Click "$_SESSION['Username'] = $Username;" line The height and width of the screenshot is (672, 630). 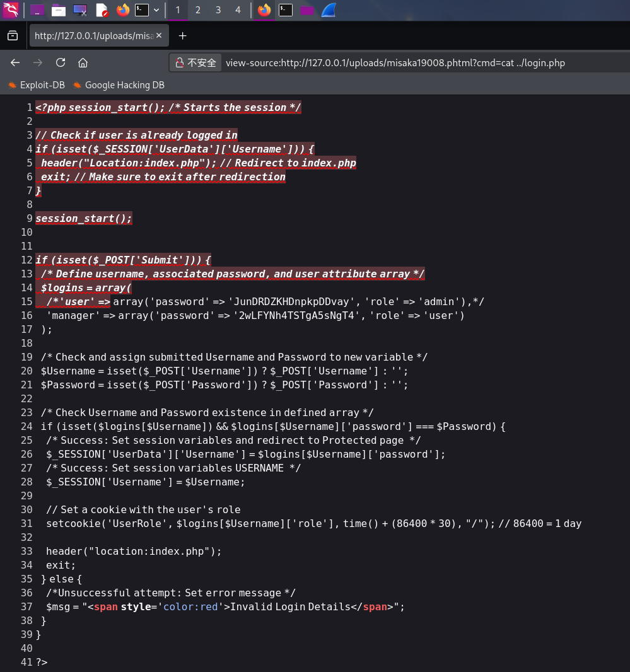click(146, 482)
